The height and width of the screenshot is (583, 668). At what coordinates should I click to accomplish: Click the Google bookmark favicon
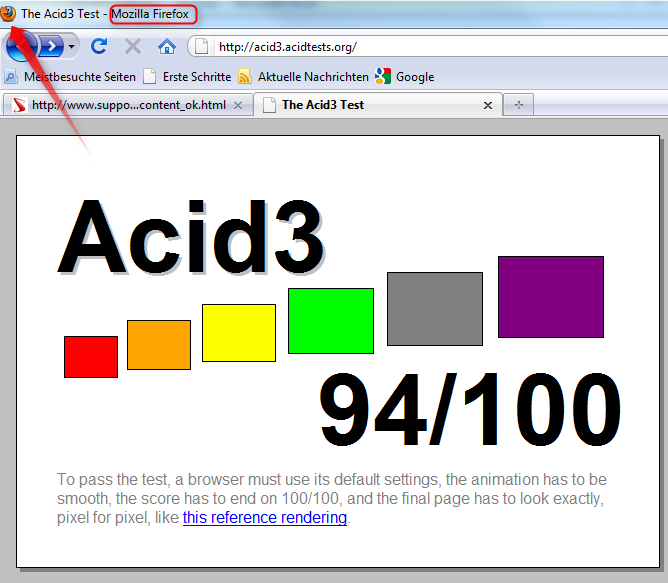[383, 76]
